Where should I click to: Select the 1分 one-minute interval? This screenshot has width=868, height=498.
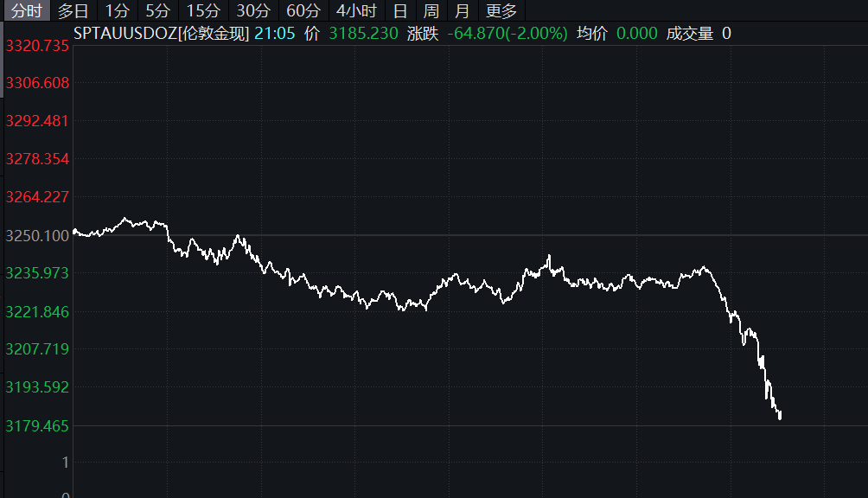pyautogui.click(x=117, y=11)
